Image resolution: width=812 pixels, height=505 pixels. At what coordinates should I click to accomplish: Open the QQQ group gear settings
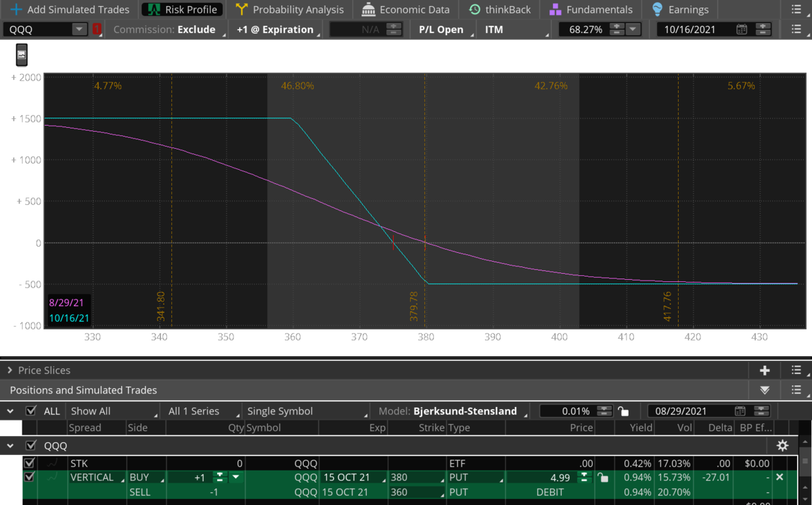783,446
